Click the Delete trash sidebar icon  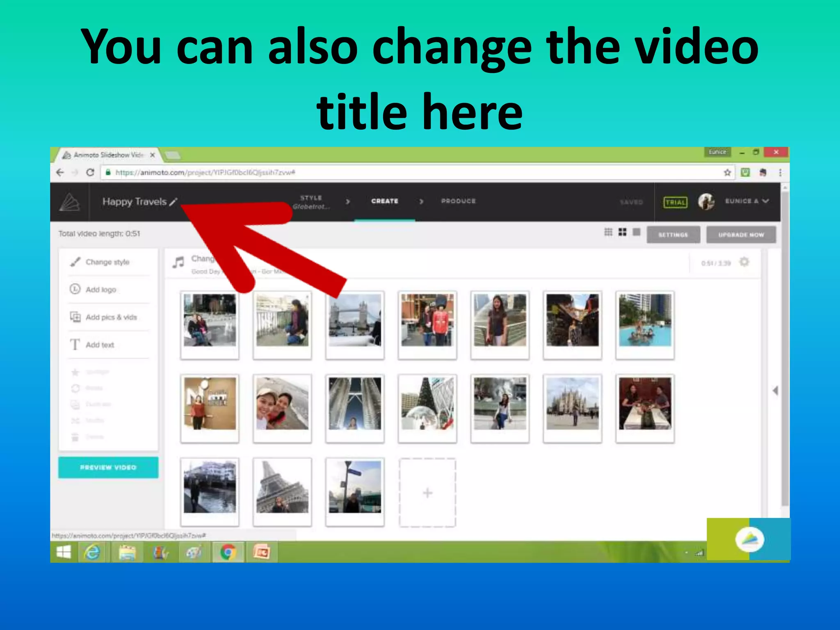pos(75,437)
